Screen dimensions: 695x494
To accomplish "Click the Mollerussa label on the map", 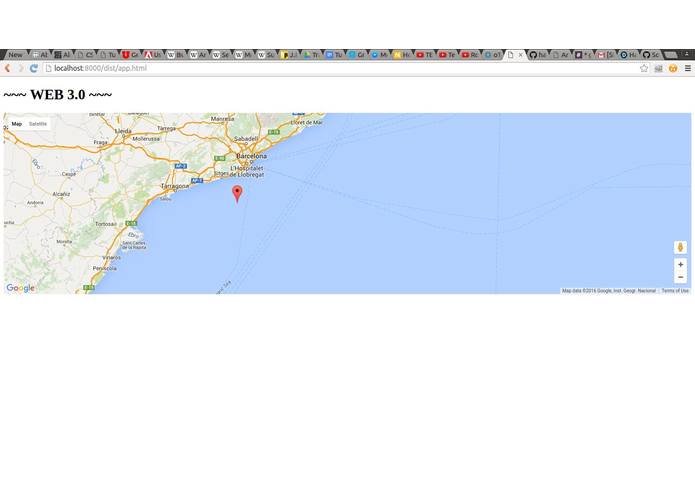I will click(146, 139).
